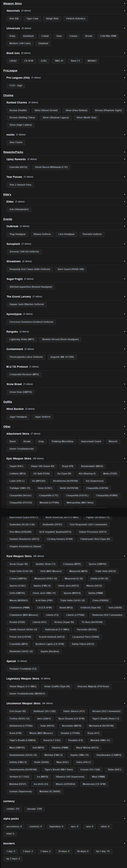127x868 pixels.
Task: Collapse the Seasonals skins group
Action: click(x=125, y=11)
